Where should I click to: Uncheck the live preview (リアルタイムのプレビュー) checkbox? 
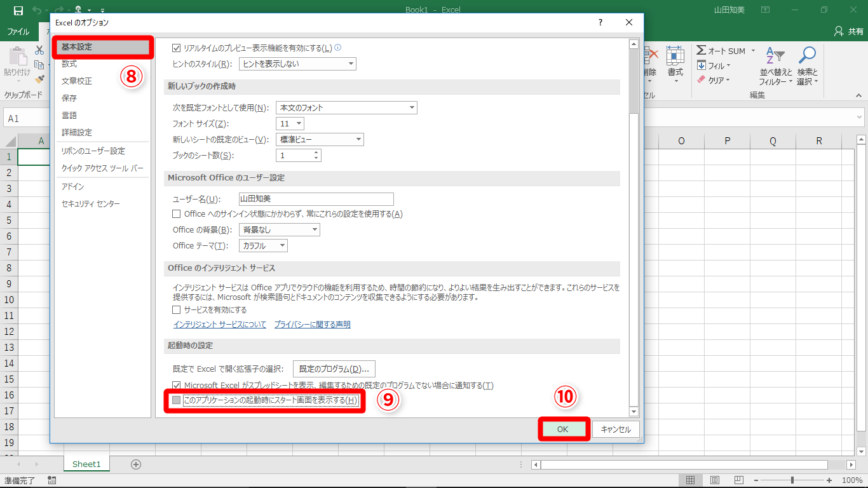177,48
